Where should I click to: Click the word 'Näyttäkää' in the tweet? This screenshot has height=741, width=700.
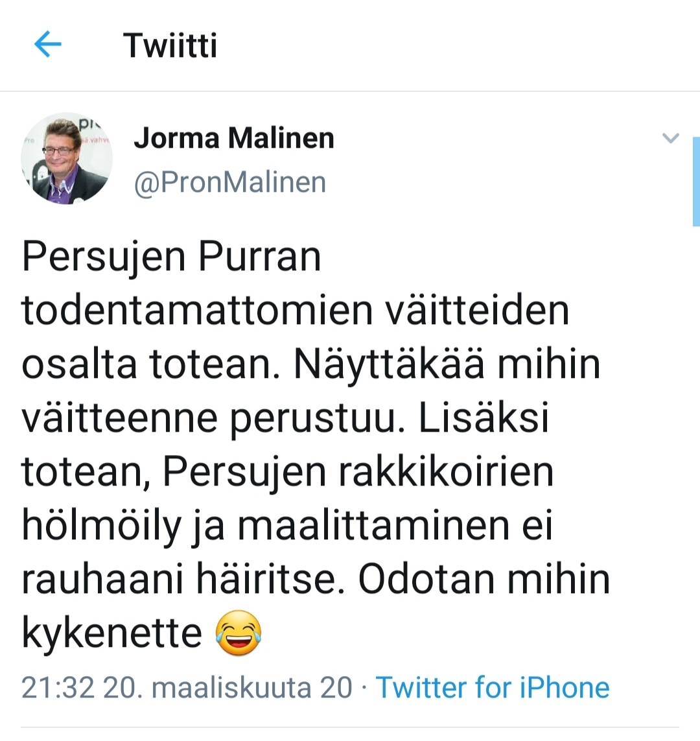coord(389,364)
